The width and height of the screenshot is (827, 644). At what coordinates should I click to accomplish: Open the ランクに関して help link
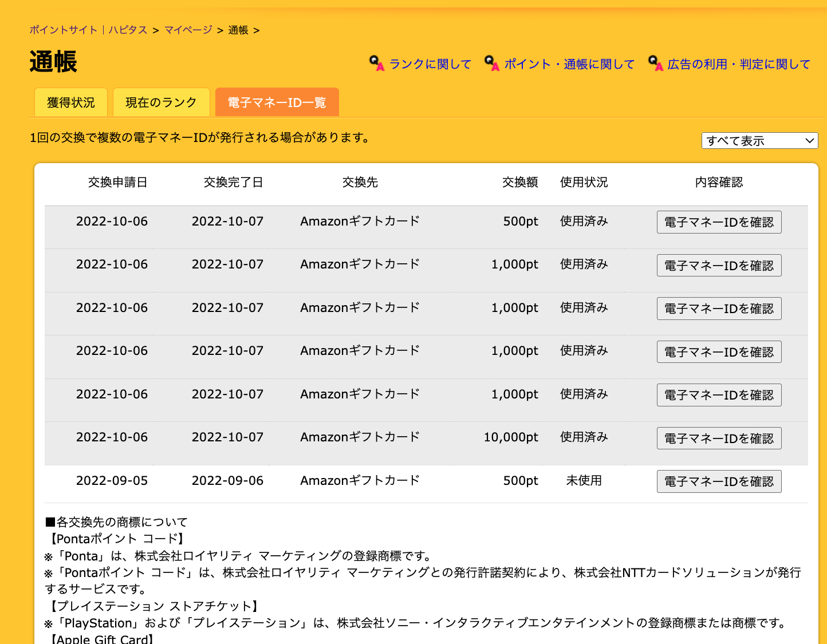click(430, 64)
